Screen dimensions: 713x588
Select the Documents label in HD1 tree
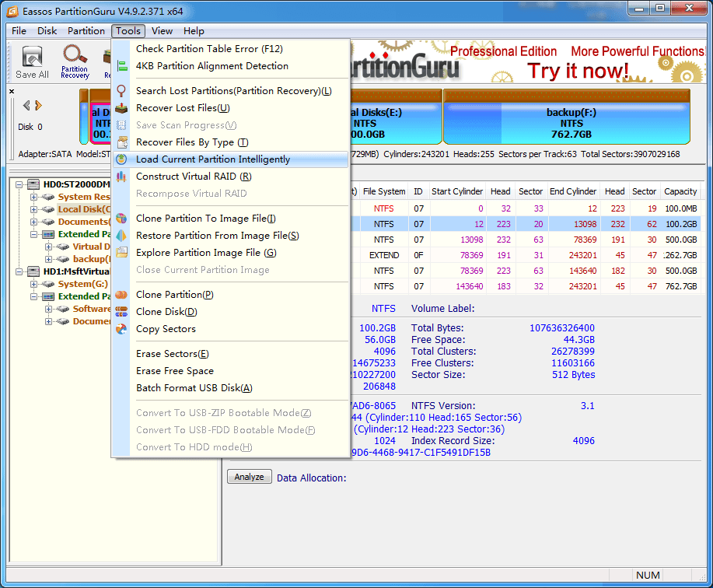pos(92,321)
